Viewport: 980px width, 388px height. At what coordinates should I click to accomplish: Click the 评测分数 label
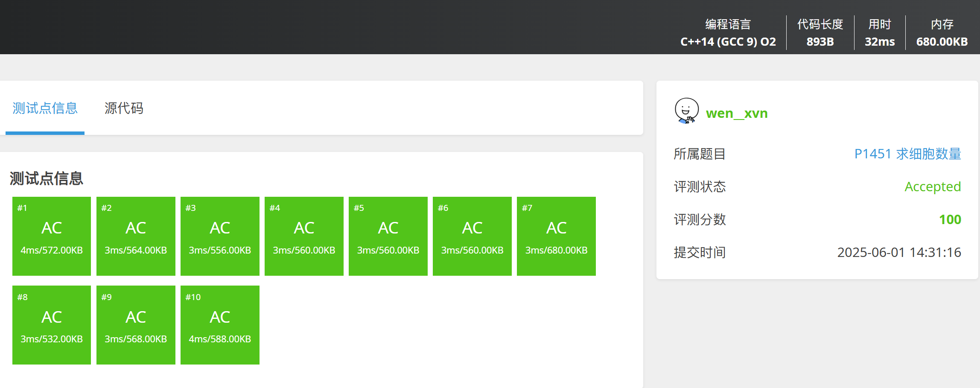coord(700,219)
